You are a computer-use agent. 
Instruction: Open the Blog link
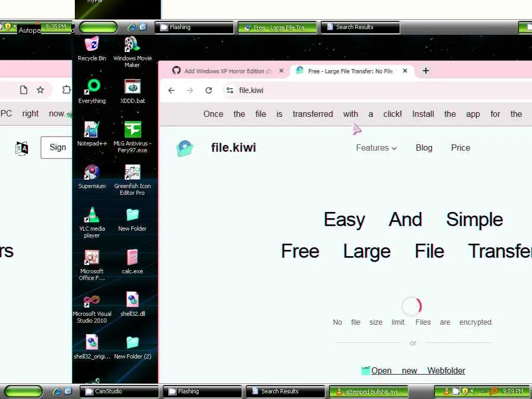coord(424,148)
